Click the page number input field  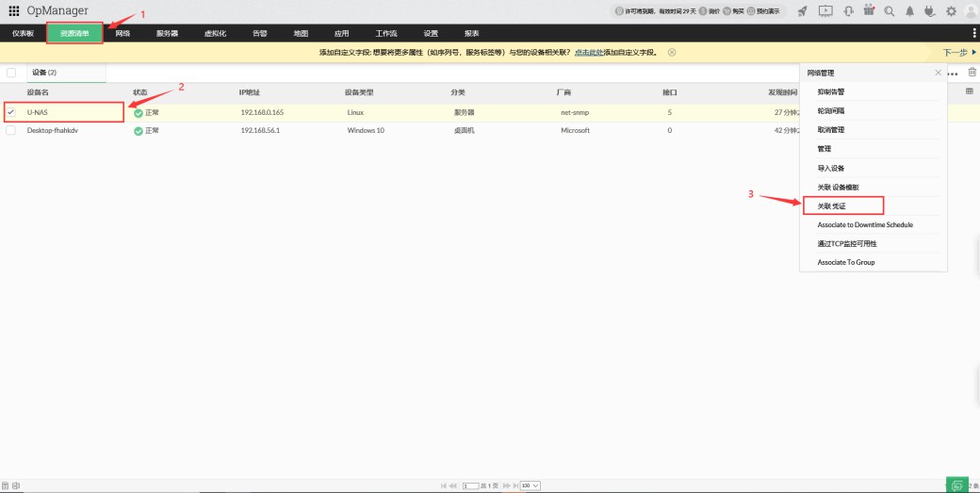470,485
